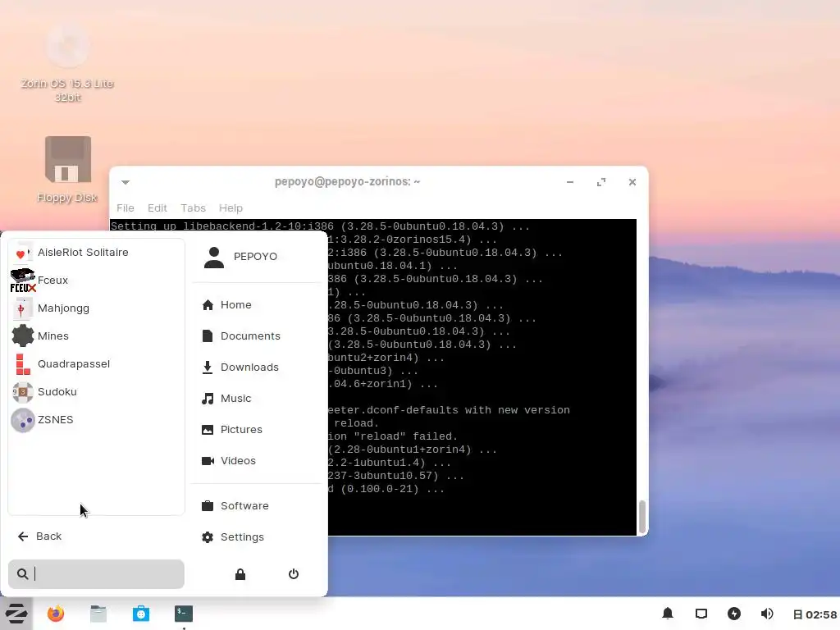
Task: Lock the screen with the padlock icon
Action: pyautogui.click(x=240, y=574)
